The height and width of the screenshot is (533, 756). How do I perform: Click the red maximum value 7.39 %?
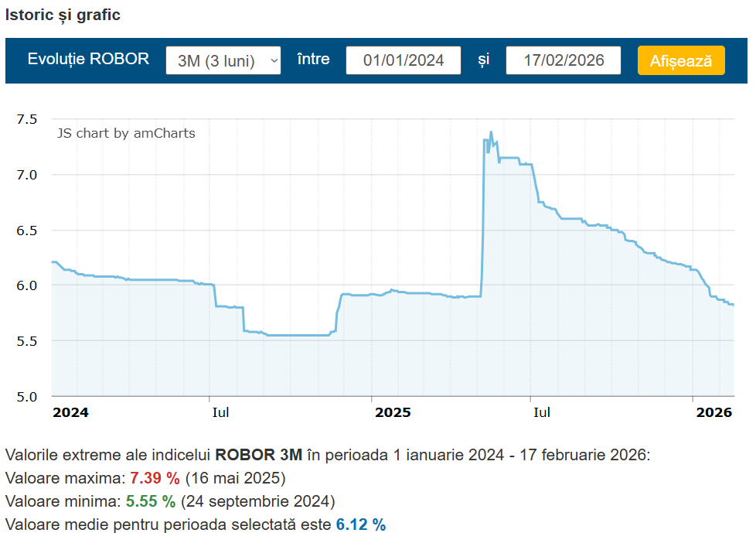154,477
